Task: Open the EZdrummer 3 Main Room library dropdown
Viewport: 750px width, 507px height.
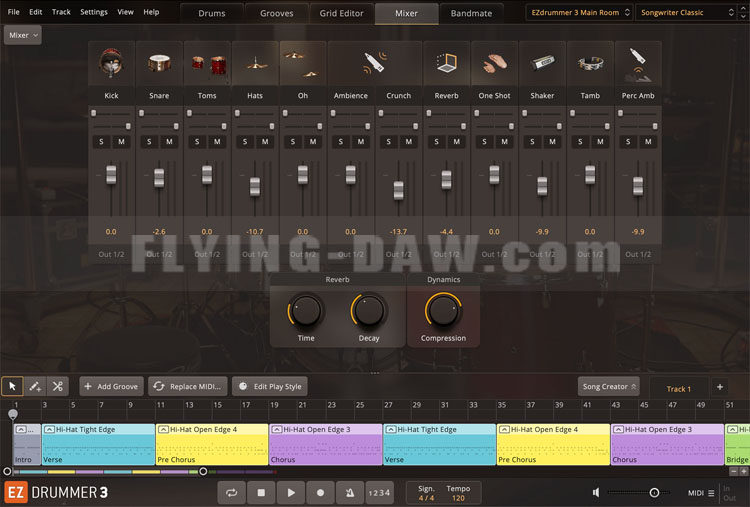Action: click(x=580, y=12)
